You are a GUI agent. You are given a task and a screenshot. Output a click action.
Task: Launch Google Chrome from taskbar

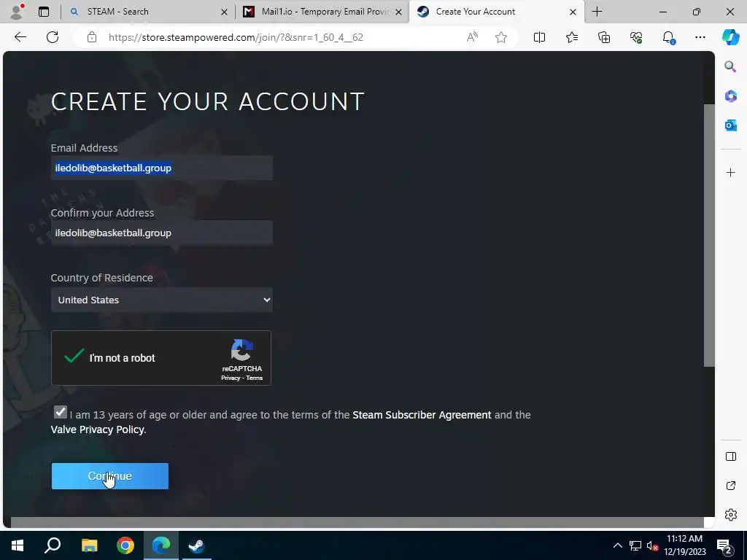click(x=125, y=545)
